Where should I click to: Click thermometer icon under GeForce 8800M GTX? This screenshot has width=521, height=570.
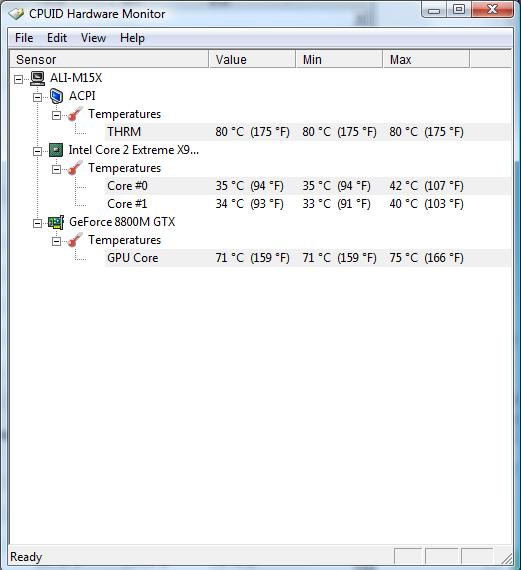[75, 240]
